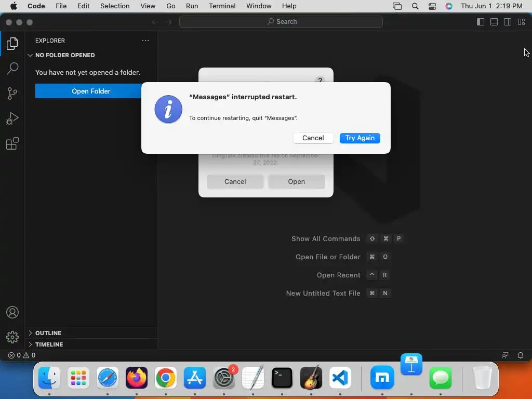Click the Open Folder button
The width and height of the screenshot is (532, 399).
[x=88, y=91]
